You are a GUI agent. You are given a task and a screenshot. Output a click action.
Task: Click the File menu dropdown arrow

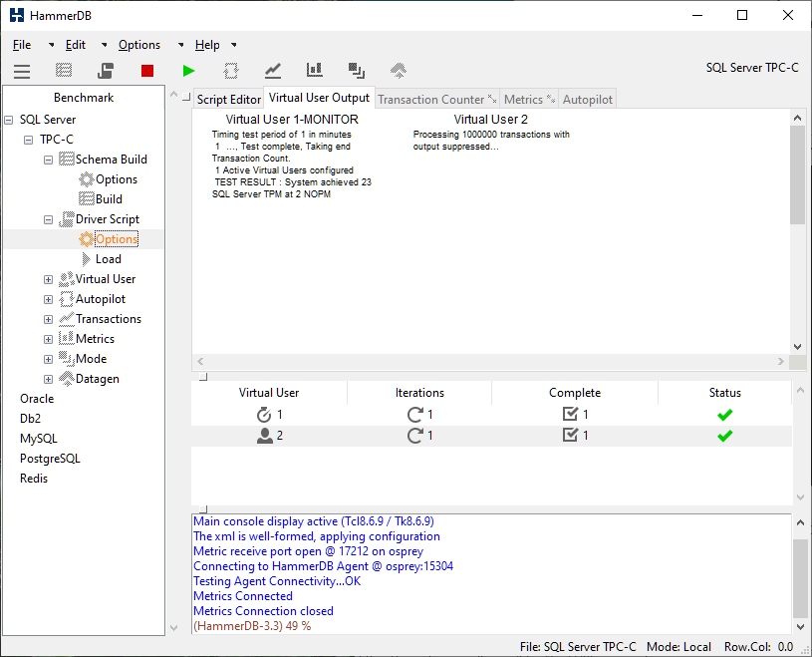[x=51, y=45]
